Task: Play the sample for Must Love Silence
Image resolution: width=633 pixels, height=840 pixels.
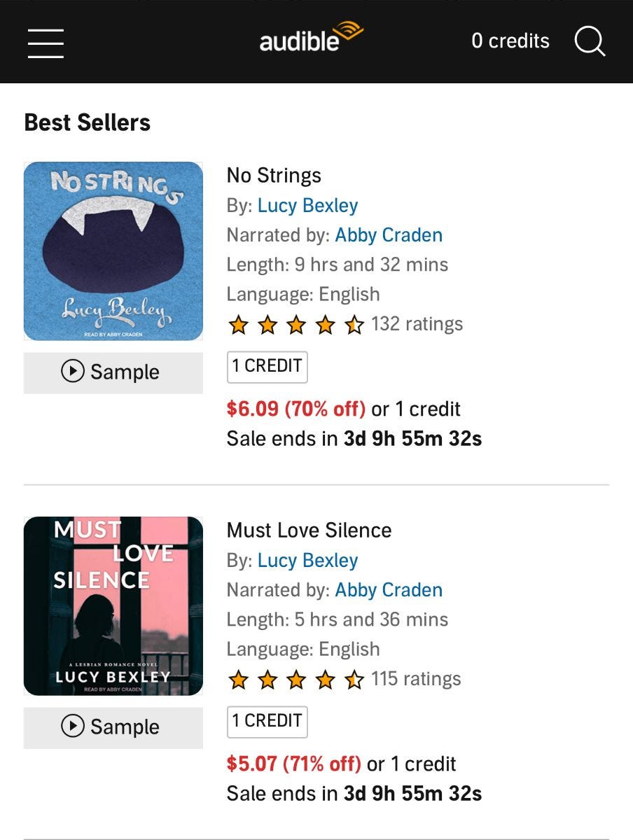Action: point(113,727)
